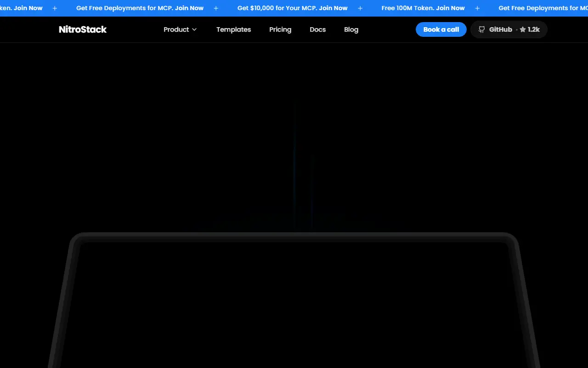The height and width of the screenshot is (368, 588).
Task: Open the GitHub repository button
Action: coord(509,29)
